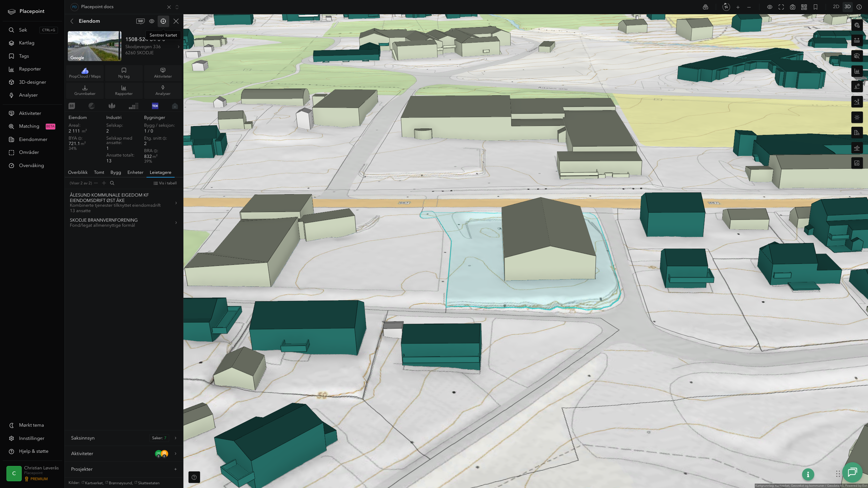The width and height of the screenshot is (868, 488).
Task: Open the chat support bubble
Action: (x=852, y=472)
